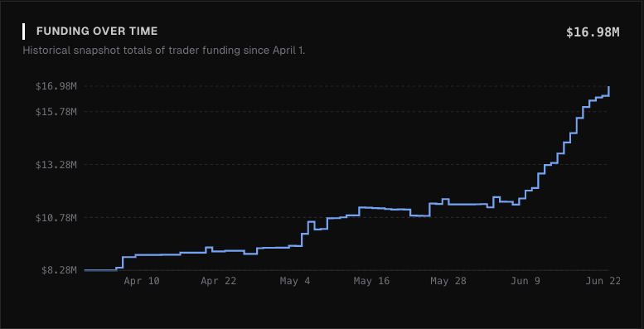Click the $10.78M y-axis label
The height and width of the screenshot is (329, 644).
click(x=56, y=217)
